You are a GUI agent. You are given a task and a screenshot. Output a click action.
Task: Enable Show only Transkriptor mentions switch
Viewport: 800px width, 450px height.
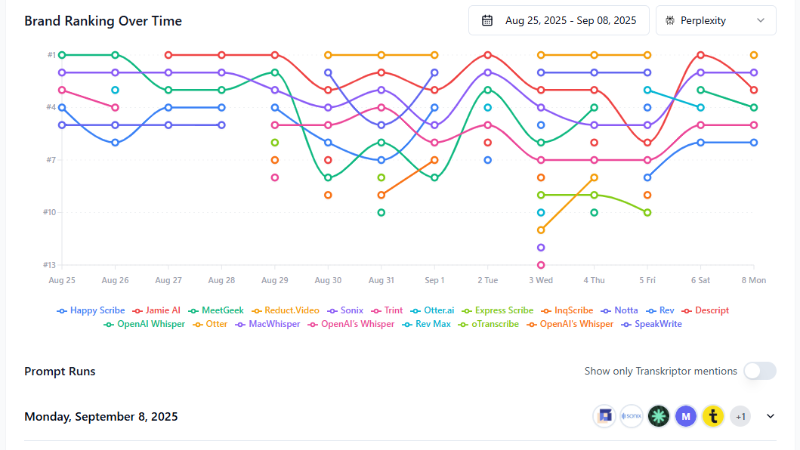click(x=759, y=371)
